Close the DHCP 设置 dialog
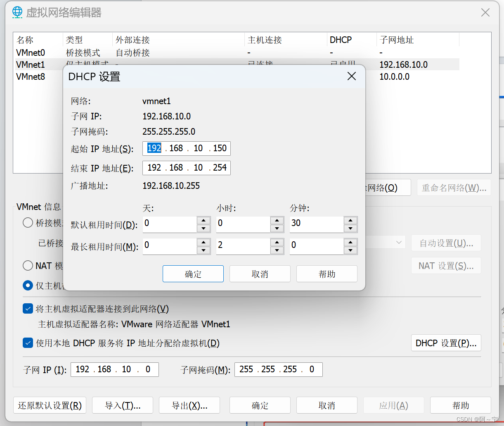Viewport: 504px width, 426px height. point(352,76)
